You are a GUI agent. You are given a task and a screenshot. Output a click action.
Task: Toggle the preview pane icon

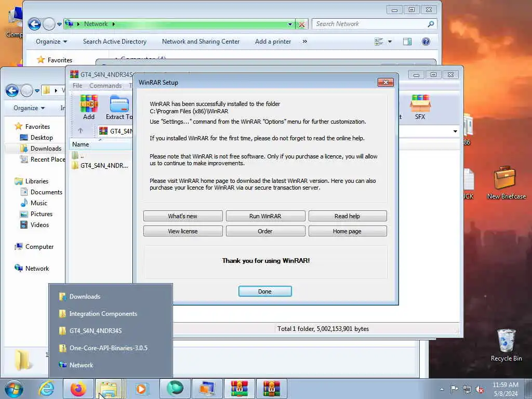407,42
